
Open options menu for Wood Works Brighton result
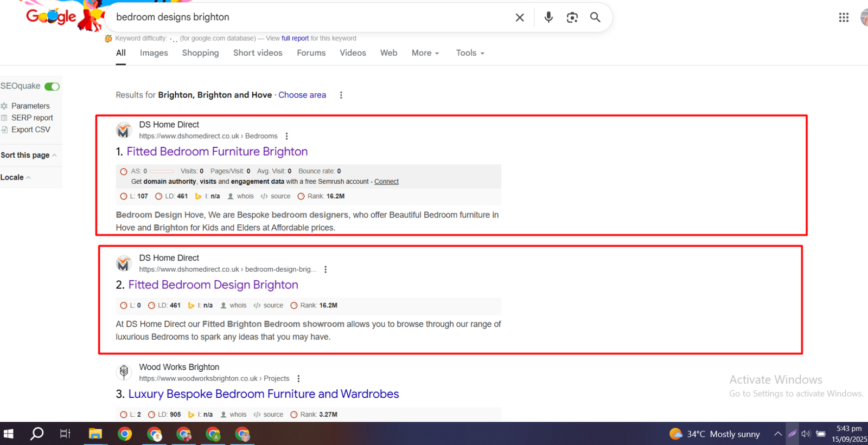tap(298, 378)
